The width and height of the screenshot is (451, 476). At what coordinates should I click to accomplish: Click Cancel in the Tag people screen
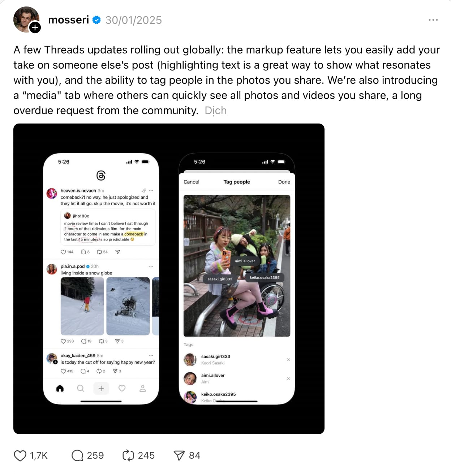click(191, 182)
